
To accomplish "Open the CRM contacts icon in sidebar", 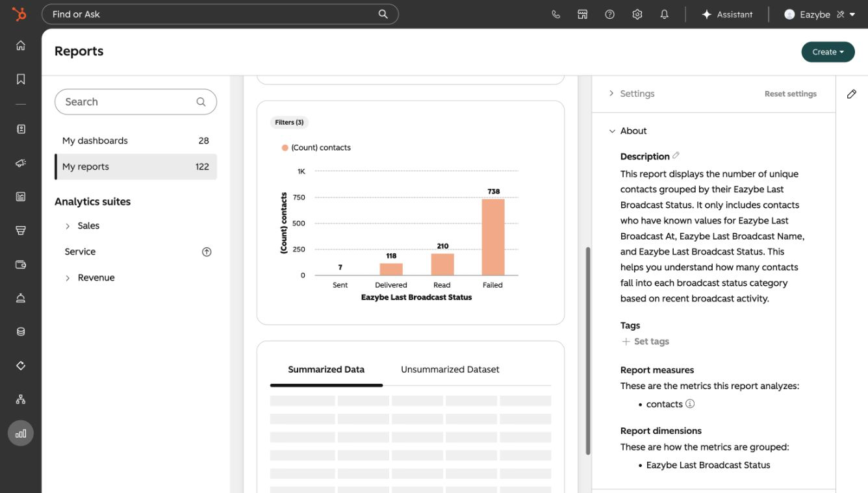I will (21, 129).
